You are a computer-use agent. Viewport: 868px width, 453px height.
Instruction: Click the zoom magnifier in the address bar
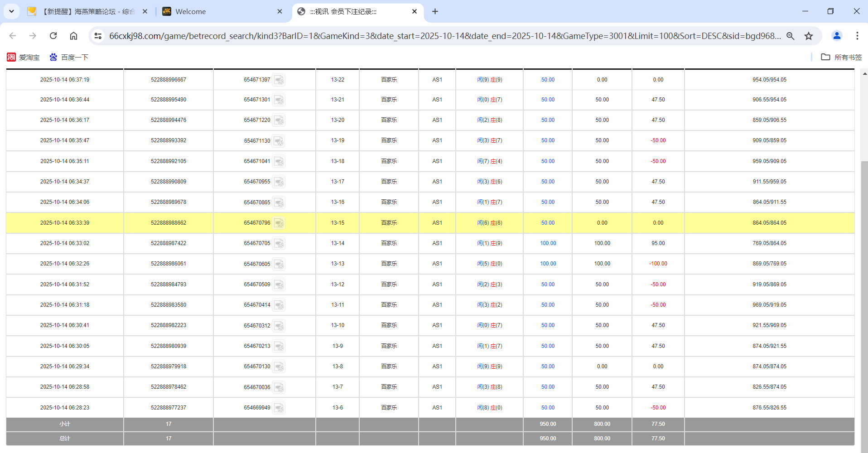click(x=791, y=36)
